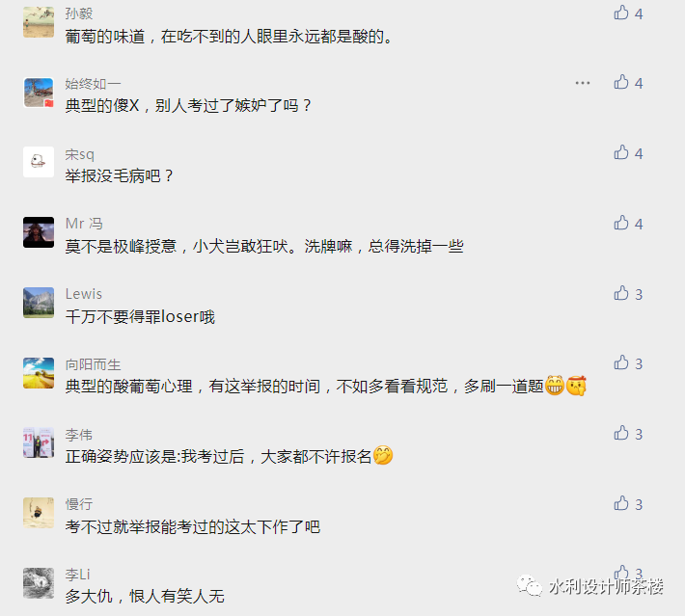Image resolution: width=685 pixels, height=616 pixels.
Task: Click the username 向阳而生
Action: (x=93, y=364)
